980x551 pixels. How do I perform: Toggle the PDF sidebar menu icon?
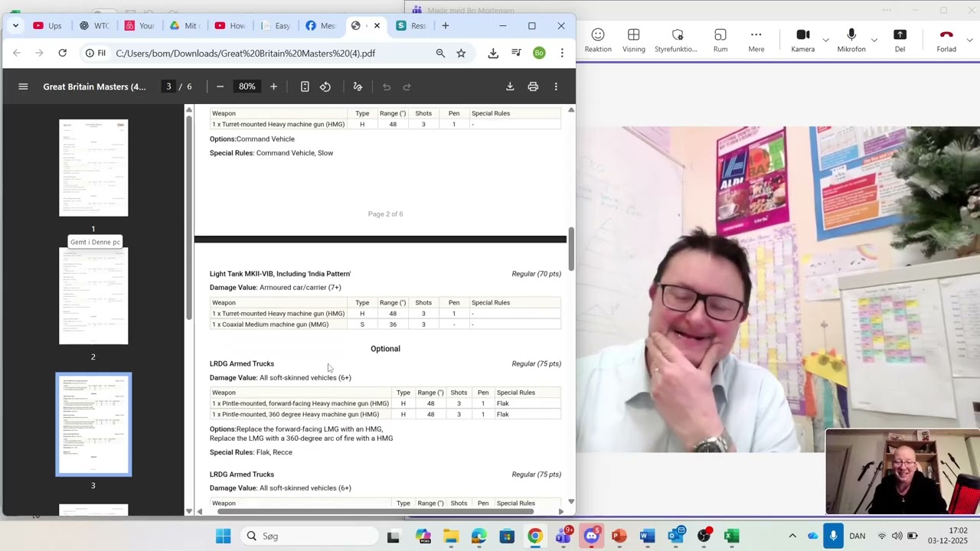pos(23,86)
